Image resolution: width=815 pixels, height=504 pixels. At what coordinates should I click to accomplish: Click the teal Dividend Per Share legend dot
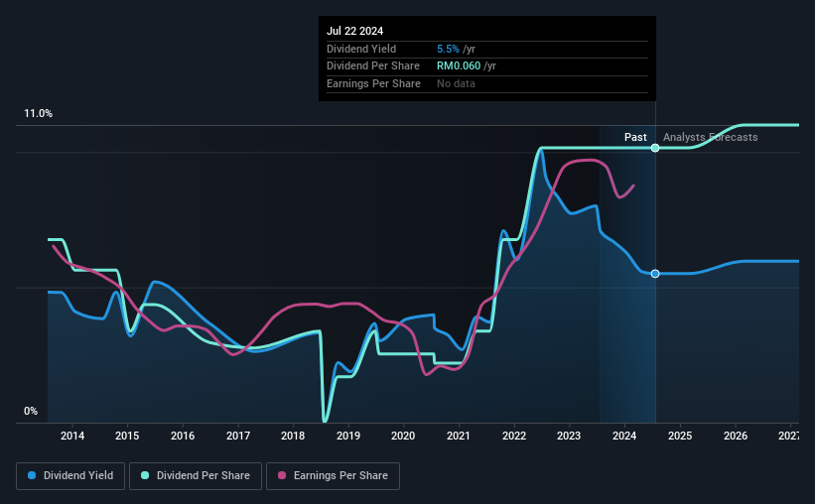145,475
